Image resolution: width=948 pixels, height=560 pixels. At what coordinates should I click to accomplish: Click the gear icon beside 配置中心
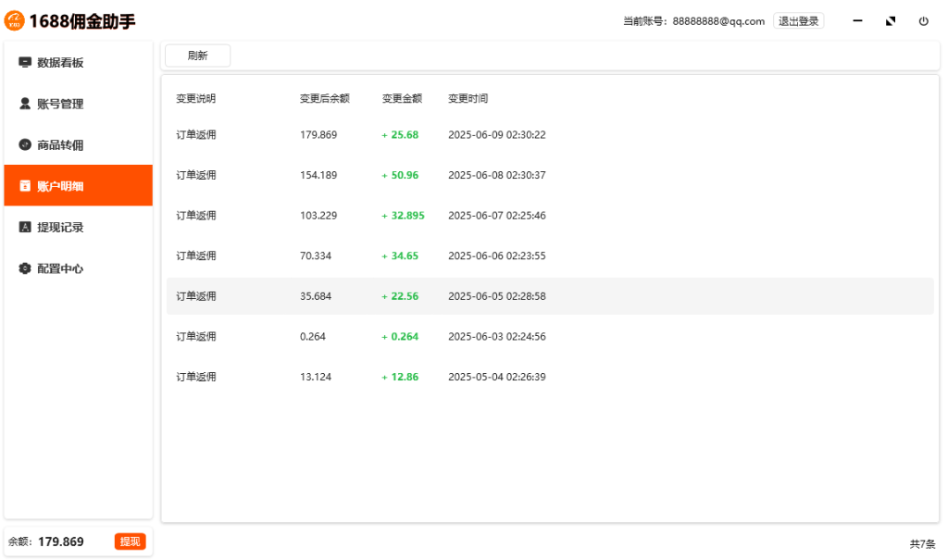click(25, 268)
